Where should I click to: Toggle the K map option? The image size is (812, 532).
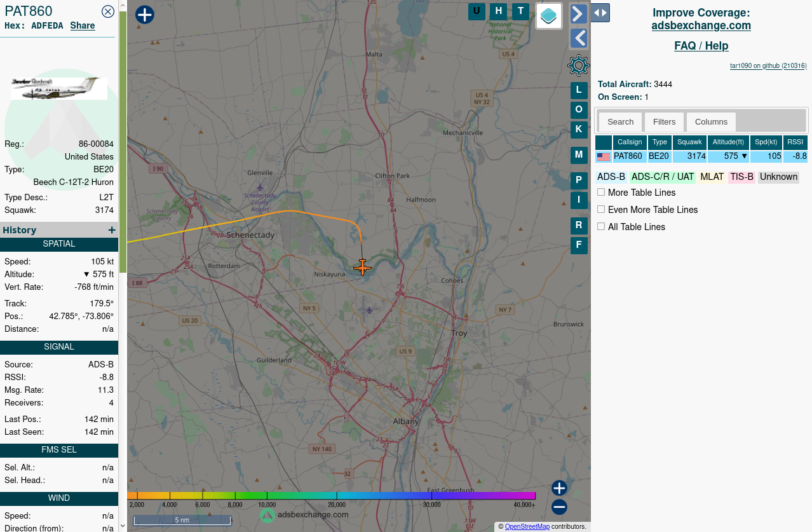(579, 129)
